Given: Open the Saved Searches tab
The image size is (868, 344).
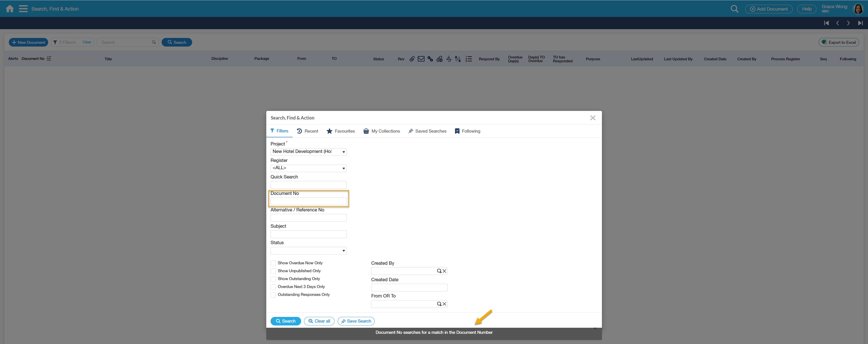Looking at the screenshot, I should [427, 131].
